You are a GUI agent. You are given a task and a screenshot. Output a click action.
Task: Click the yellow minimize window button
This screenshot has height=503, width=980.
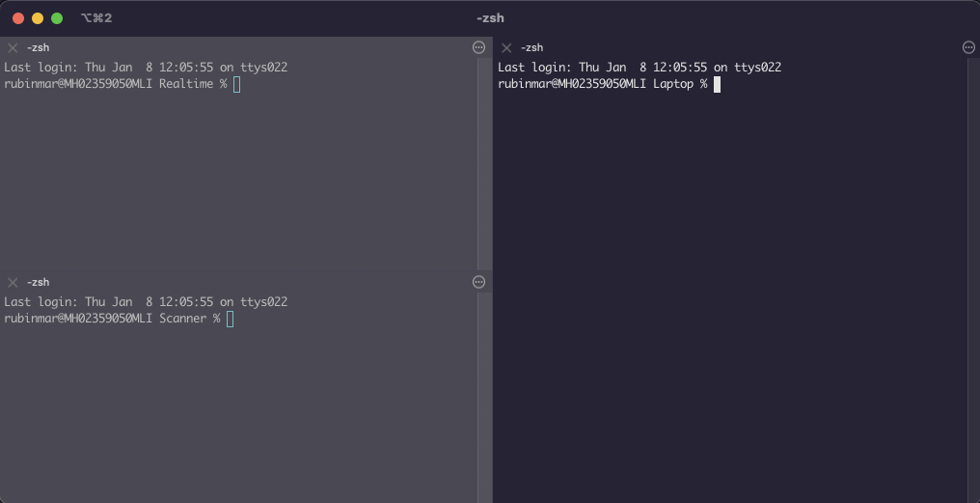click(38, 18)
